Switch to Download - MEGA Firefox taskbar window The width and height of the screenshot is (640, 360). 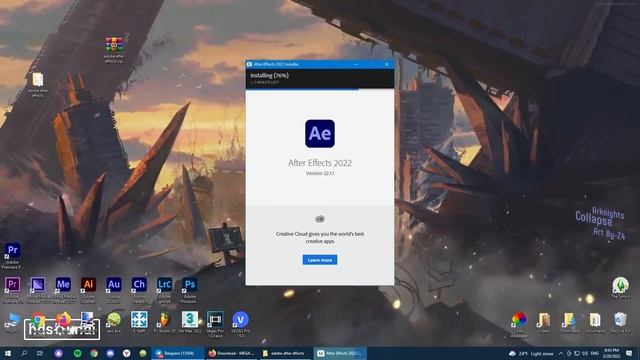click(x=232, y=353)
